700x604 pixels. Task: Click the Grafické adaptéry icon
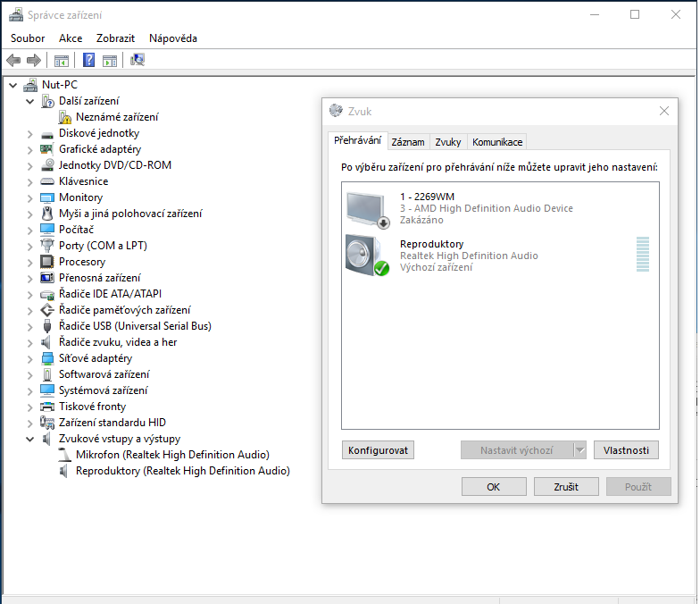point(46,148)
